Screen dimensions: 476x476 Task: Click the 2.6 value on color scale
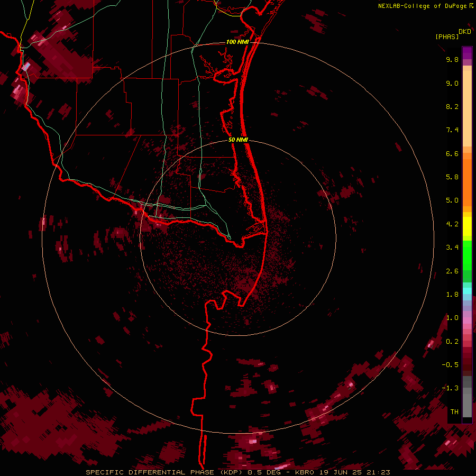[452, 271]
